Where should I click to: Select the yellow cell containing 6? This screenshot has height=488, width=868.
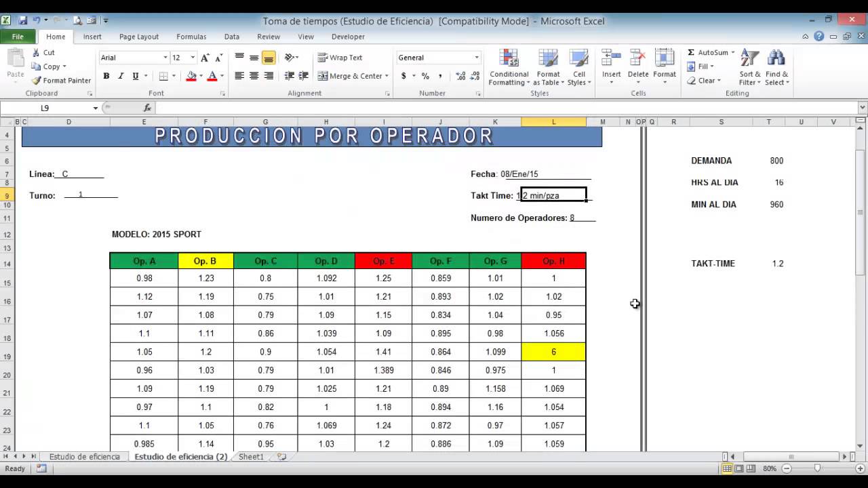553,352
